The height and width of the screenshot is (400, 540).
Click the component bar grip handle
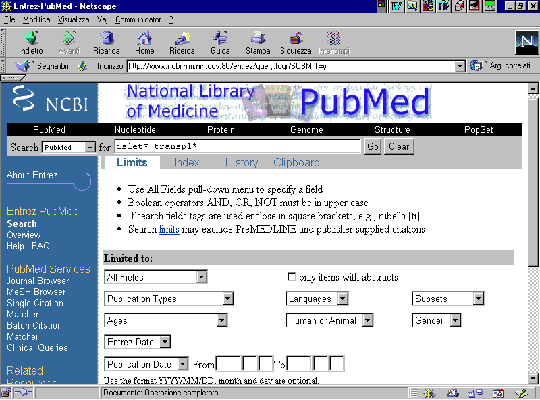[415, 393]
